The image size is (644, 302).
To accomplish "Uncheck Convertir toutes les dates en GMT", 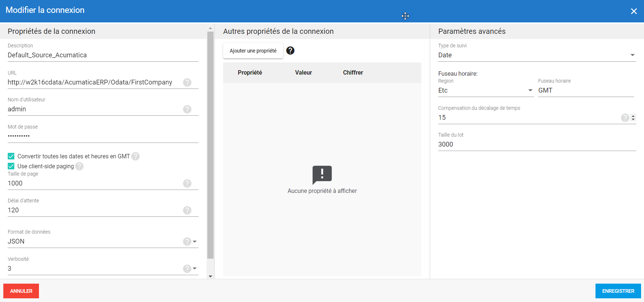I will coord(11,157).
